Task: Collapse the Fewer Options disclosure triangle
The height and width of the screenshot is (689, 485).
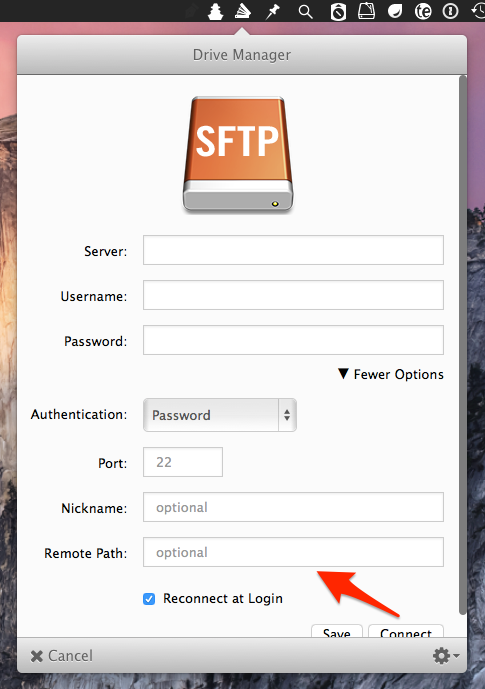Action: coord(343,374)
